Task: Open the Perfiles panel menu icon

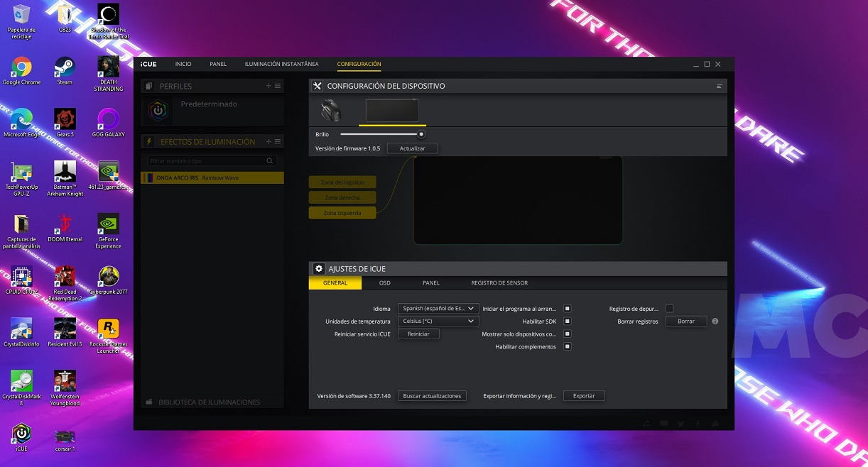Action: tap(278, 86)
